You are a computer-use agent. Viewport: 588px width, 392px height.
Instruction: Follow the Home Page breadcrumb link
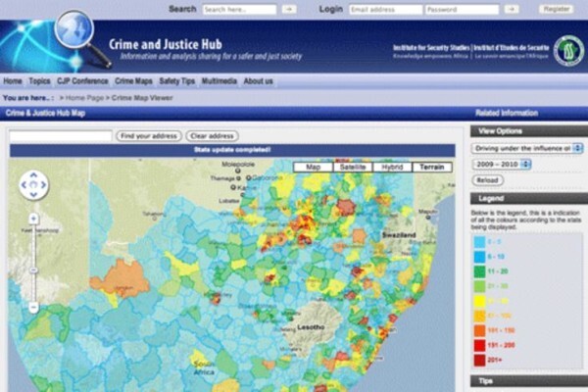(x=84, y=98)
